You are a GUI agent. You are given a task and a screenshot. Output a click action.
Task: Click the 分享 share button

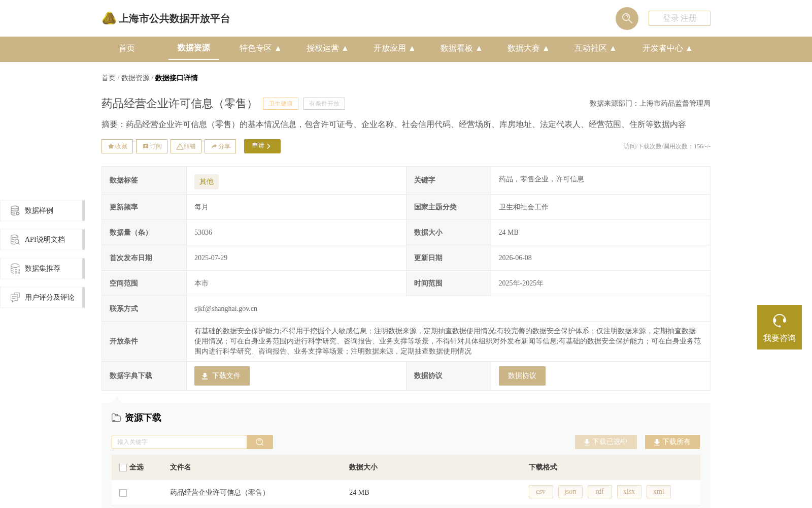click(220, 146)
